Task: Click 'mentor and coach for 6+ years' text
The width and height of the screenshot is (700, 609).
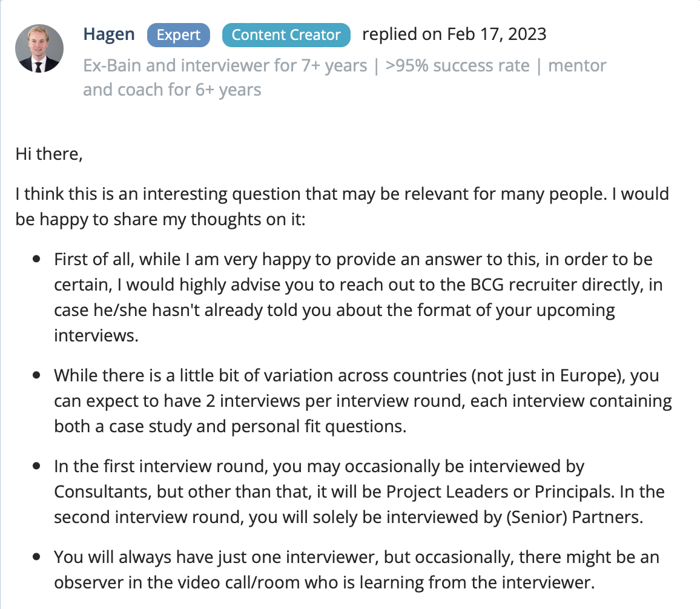Action: tap(345, 77)
